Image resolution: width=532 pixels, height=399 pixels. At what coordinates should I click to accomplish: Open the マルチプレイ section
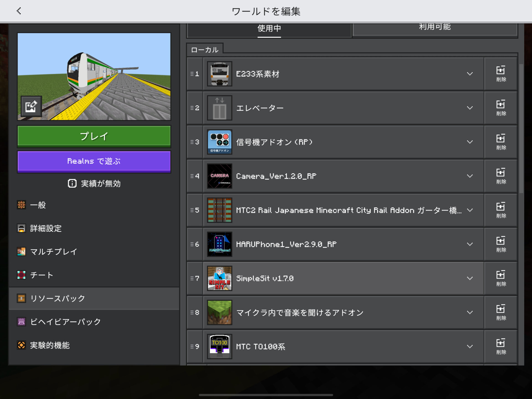click(x=94, y=251)
